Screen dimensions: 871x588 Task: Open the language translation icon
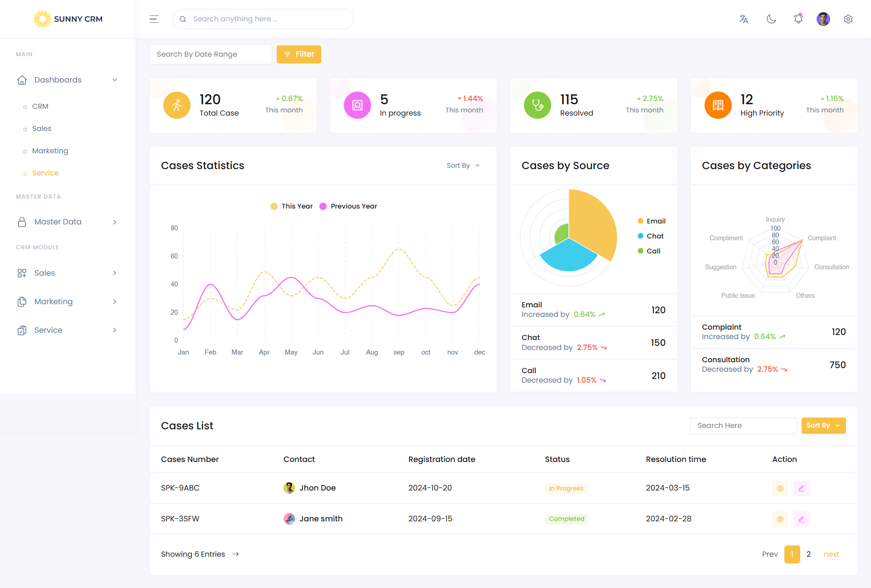click(x=744, y=19)
